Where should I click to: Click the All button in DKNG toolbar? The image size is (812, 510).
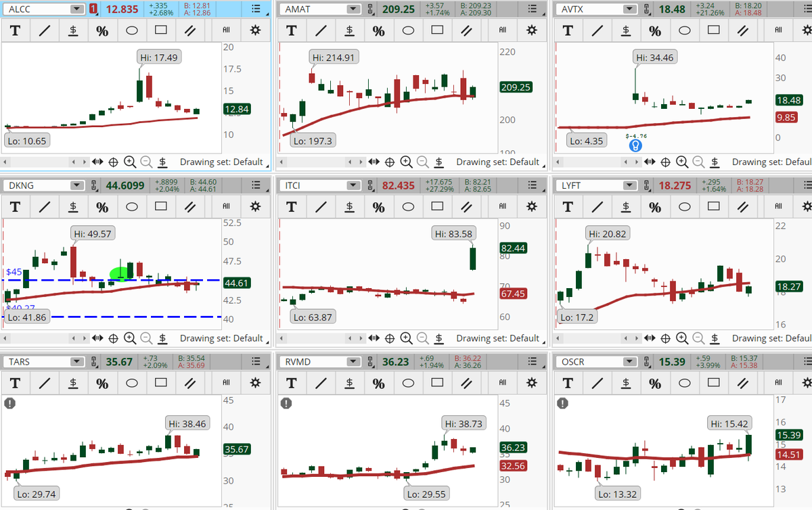[x=226, y=206]
